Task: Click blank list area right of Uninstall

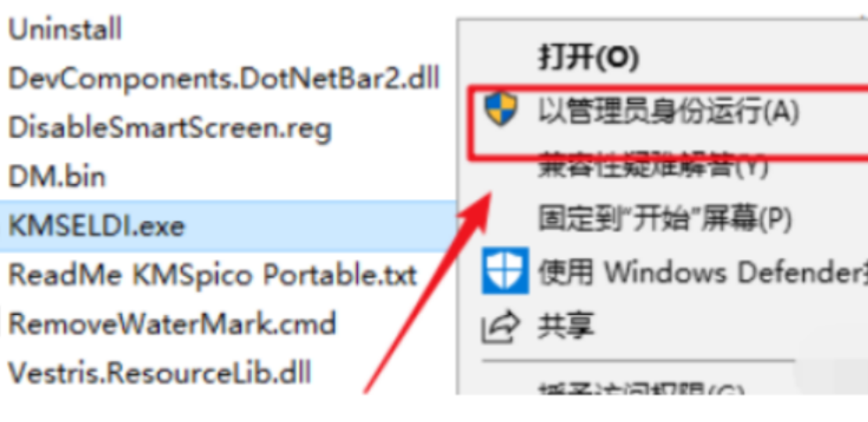Action: 288,28
